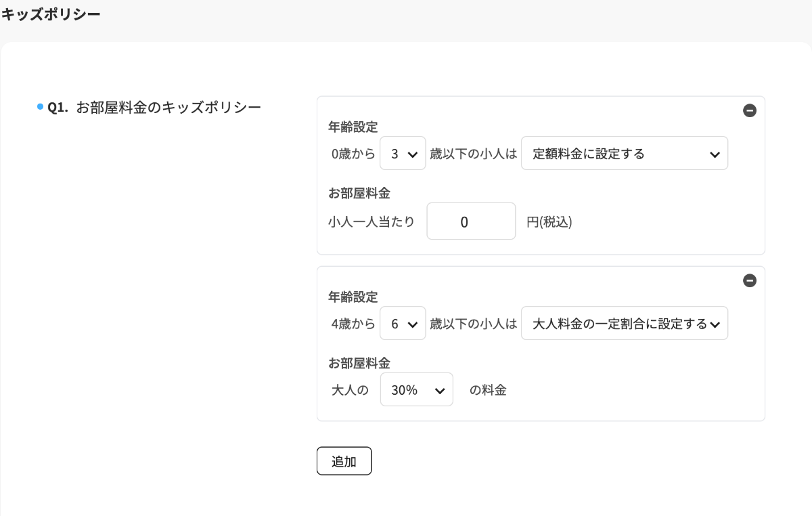
Task: Click お部屋料金 label above the percentage dropdown
Action: coord(359,363)
